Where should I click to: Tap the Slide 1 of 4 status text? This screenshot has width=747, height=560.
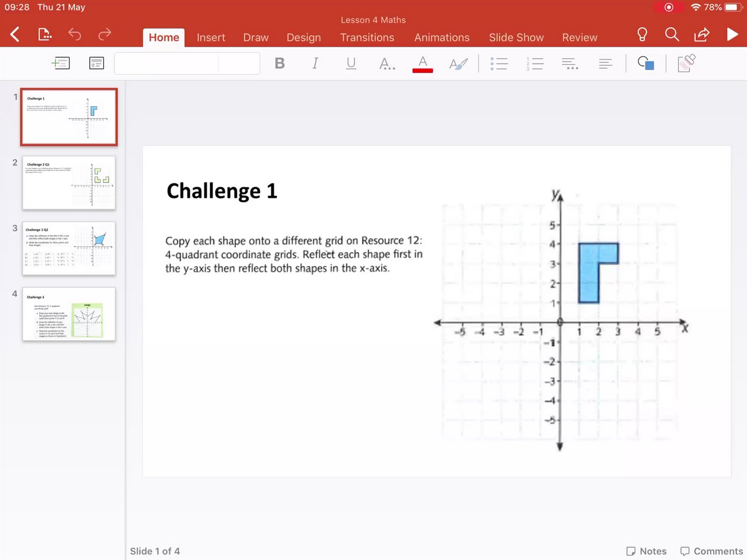155,551
